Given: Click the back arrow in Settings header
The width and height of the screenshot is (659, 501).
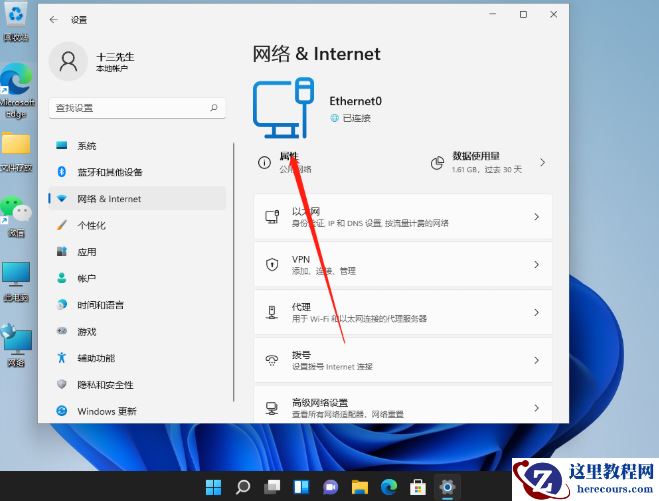Looking at the screenshot, I should click(x=53, y=19).
